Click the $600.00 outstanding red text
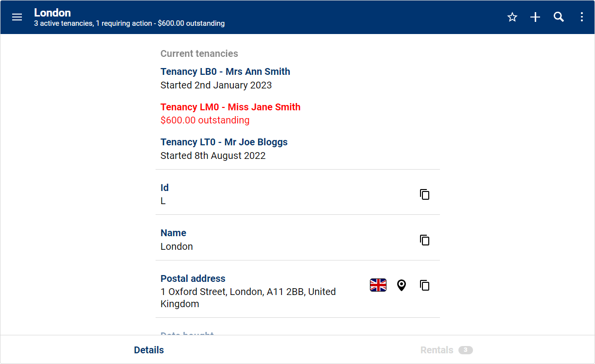Image resolution: width=595 pixels, height=364 pixels. (205, 121)
